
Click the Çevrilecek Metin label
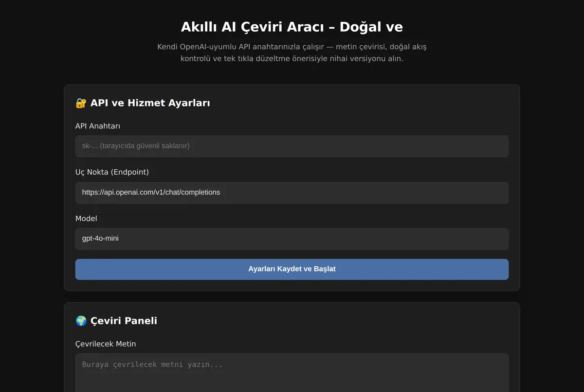[106, 344]
